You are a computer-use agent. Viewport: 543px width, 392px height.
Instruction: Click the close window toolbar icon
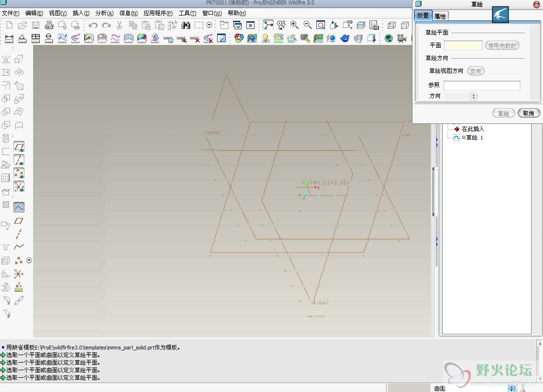pyautogui.click(x=250, y=25)
